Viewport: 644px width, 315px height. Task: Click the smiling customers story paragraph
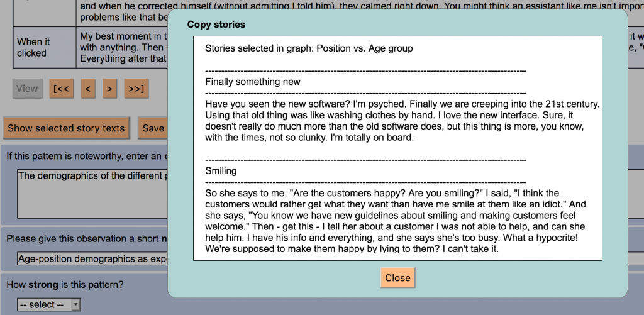(396, 221)
